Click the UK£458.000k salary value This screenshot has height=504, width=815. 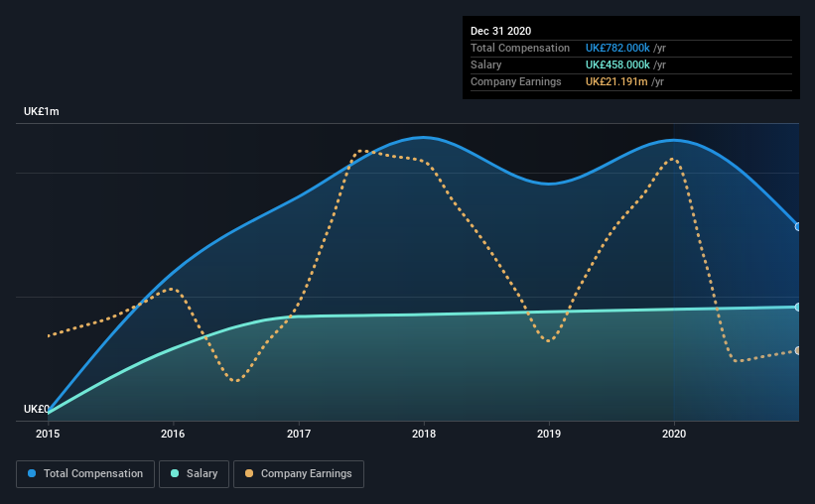click(617, 64)
